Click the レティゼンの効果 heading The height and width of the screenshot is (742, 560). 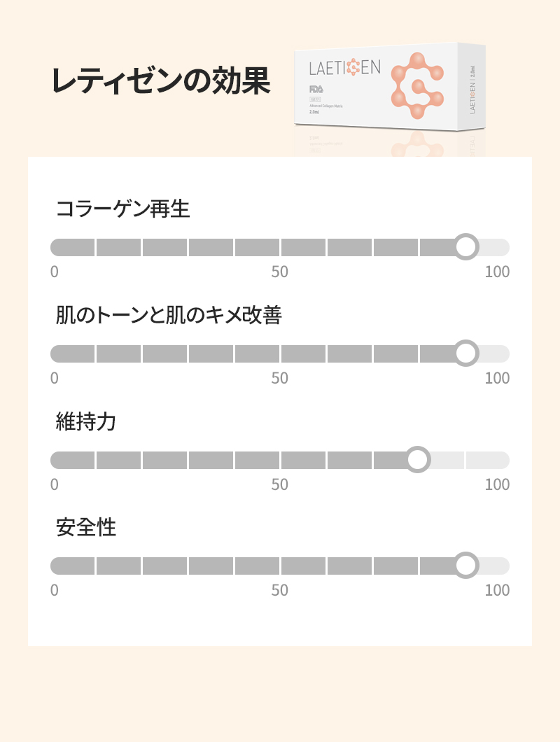click(160, 80)
